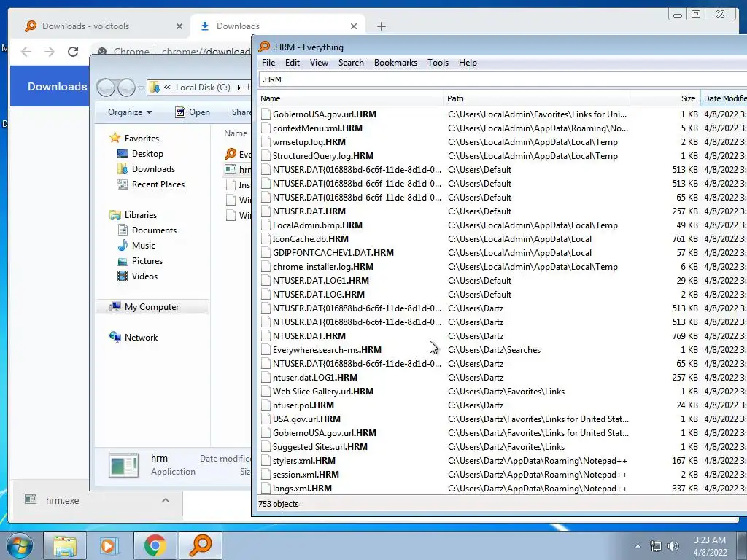Open Music library in Explorer
The width and height of the screenshot is (747, 560).
coord(144,246)
